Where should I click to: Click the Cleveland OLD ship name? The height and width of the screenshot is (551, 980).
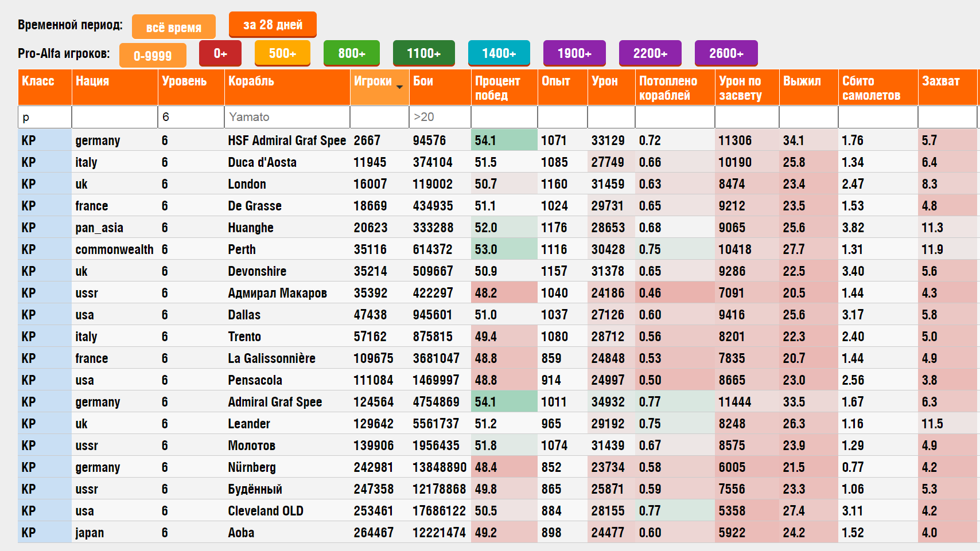265,511
